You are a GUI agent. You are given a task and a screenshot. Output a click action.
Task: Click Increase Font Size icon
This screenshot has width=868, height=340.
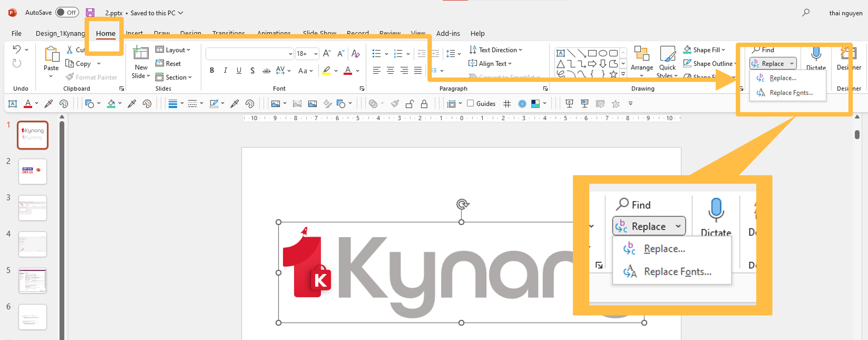click(x=326, y=53)
